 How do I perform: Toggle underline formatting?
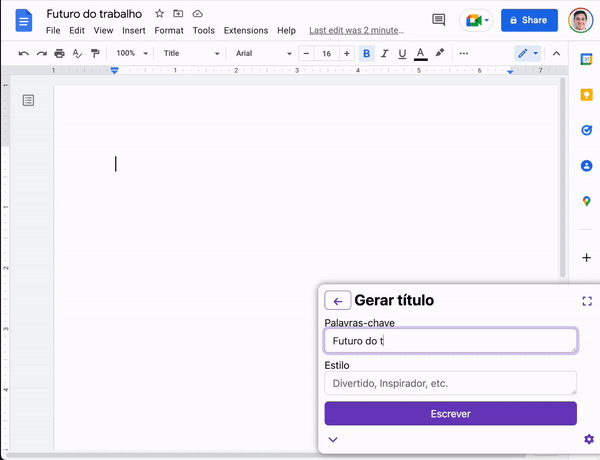402,53
